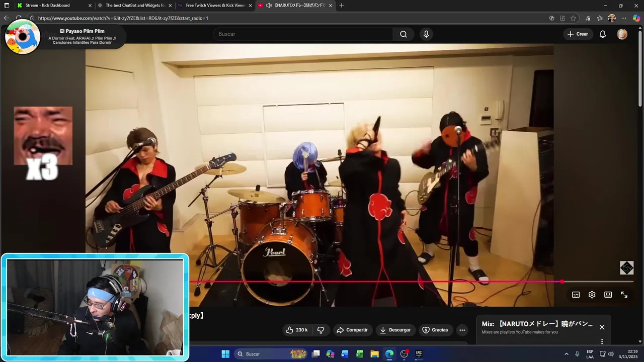Click the YouTube Buscar search field
644x362 pixels.
303,34
